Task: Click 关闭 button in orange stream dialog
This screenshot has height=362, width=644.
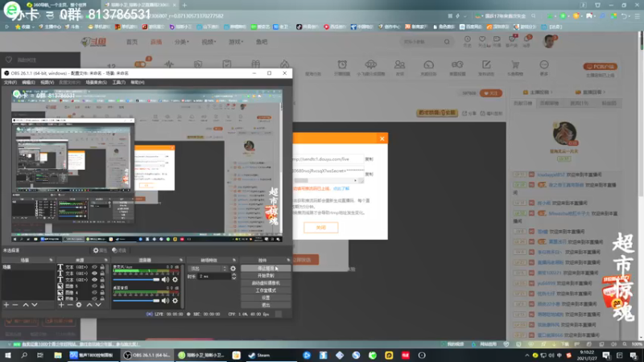Action: click(x=320, y=228)
